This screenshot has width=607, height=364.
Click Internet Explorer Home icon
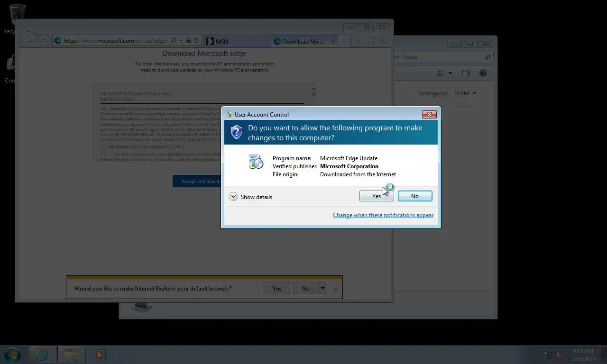(359, 40)
